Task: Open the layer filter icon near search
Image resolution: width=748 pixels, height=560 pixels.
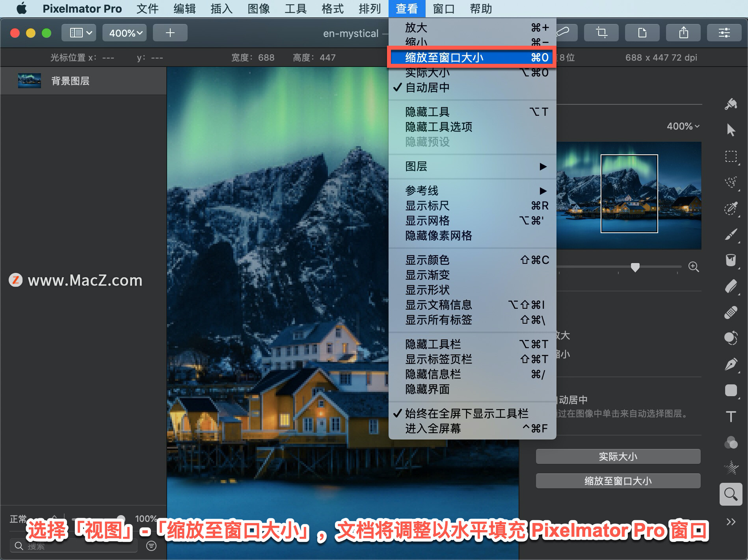Action: 151,546
